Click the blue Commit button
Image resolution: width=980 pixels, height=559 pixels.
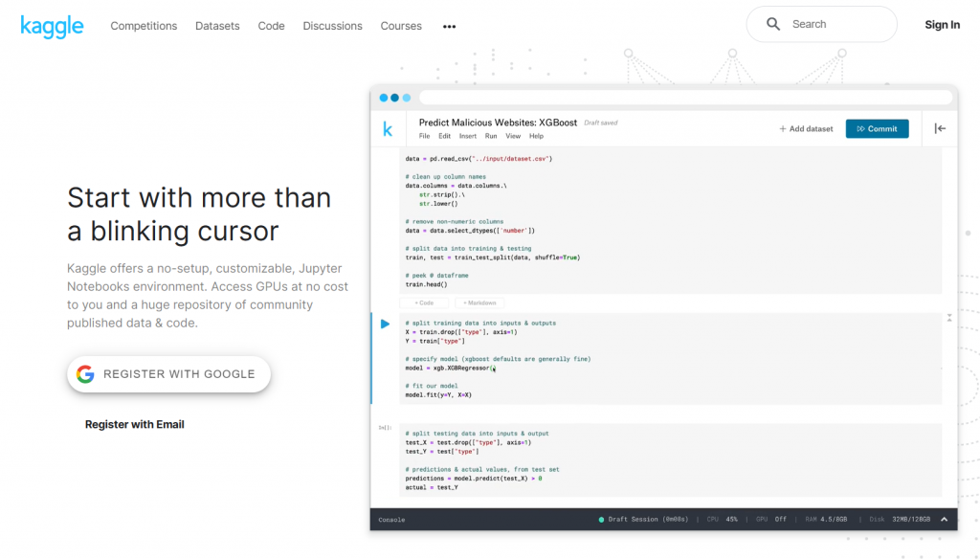(x=877, y=129)
